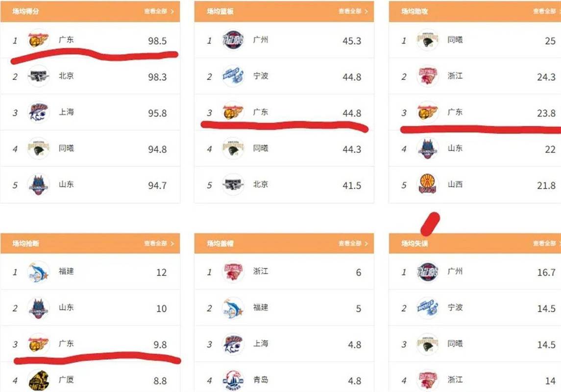The width and height of the screenshot is (561, 392).
Task: Select Shandong logo in 场均助攻 ranking
Action: pos(428,148)
